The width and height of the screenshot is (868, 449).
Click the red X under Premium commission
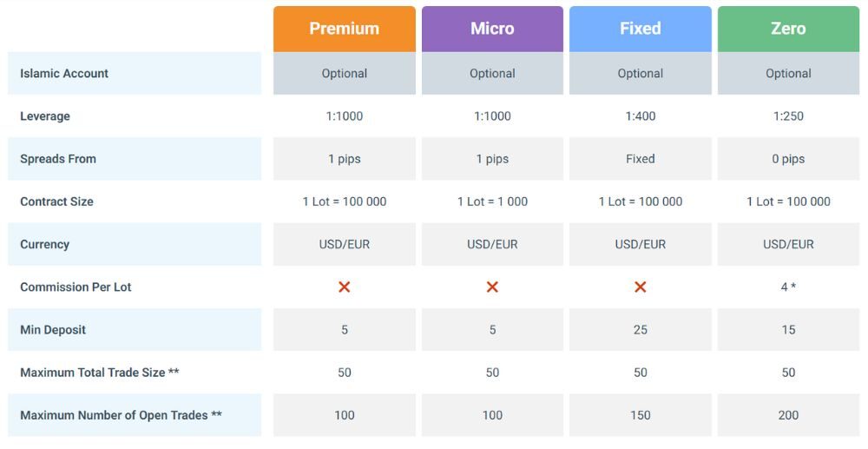[345, 287]
